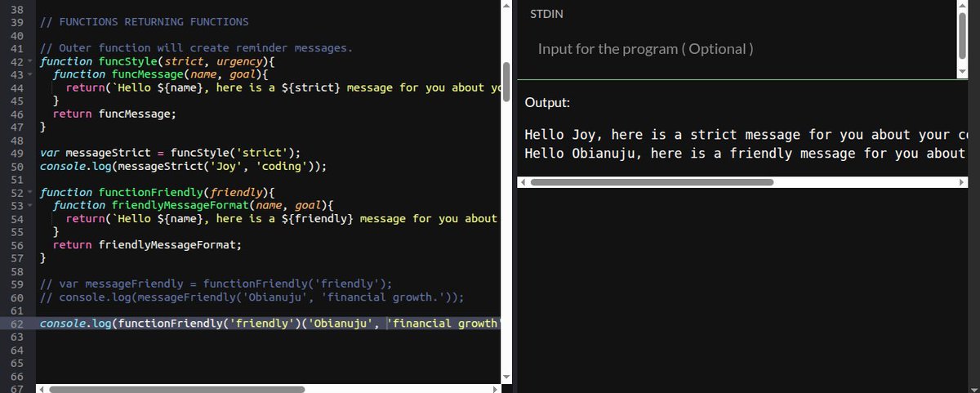Image resolution: width=980 pixels, height=393 pixels.
Task: Click line number 48 in the gutter
Action: (x=18, y=140)
